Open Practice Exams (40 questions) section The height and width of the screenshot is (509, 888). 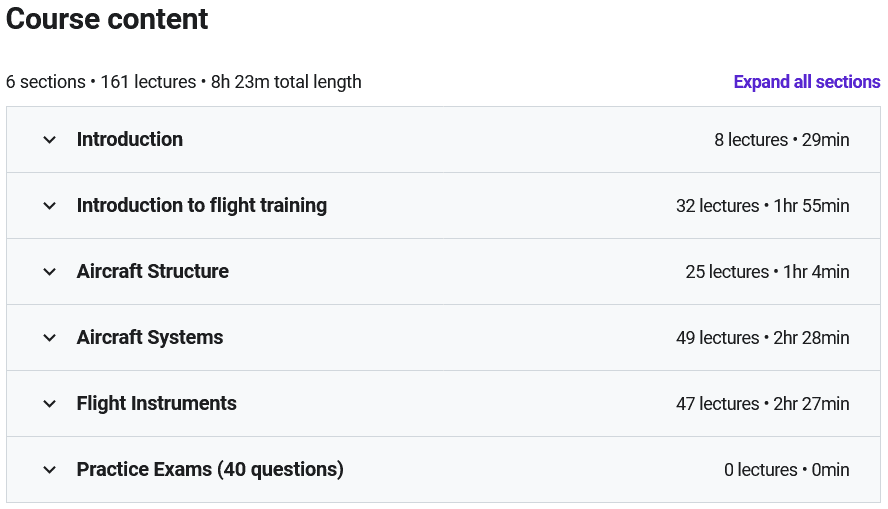210,470
